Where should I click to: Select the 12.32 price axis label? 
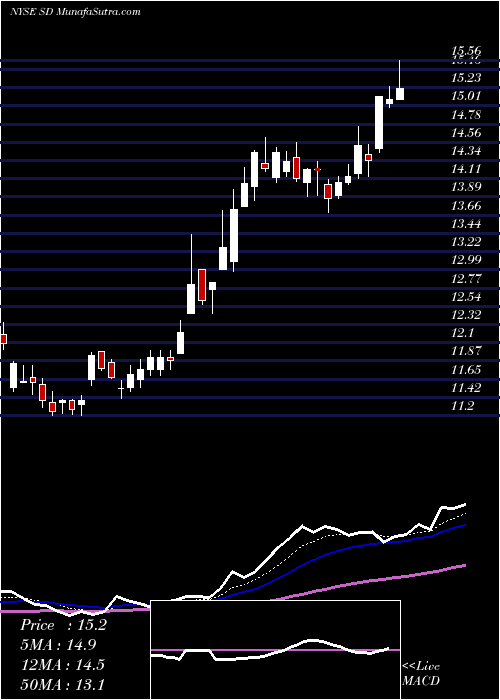(466, 315)
